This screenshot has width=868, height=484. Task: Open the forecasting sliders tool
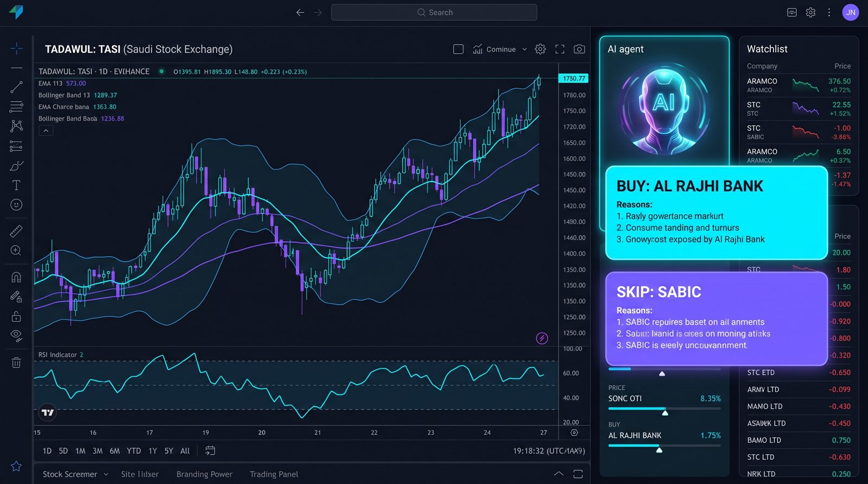[16, 146]
